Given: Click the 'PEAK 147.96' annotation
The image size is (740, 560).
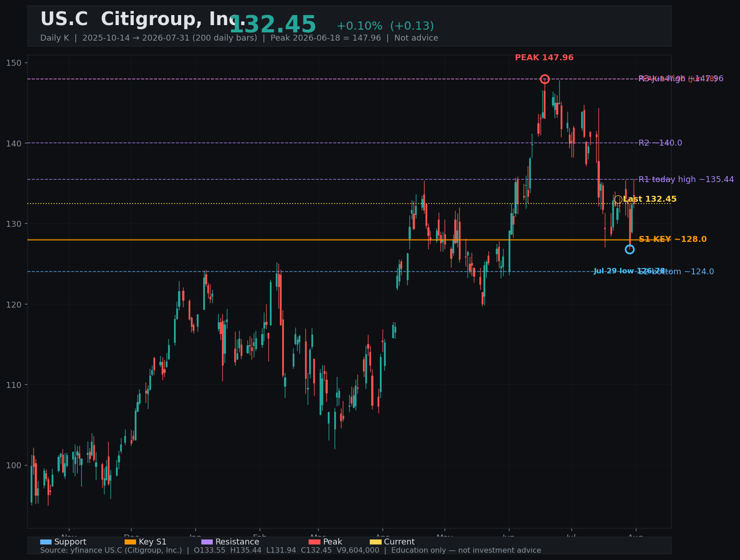Looking at the screenshot, I should click(x=544, y=58).
